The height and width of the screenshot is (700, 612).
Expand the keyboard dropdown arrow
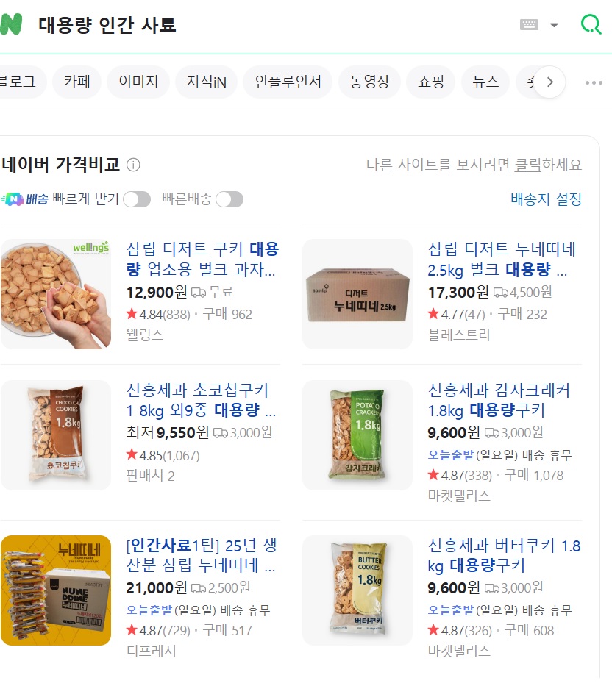[555, 25]
